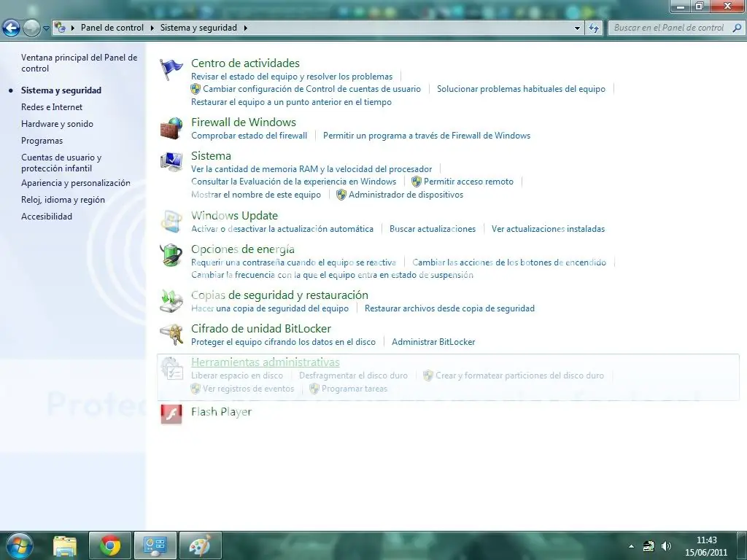Open the BitLocker keys icon
The image size is (747, 560).
coord(171,335)
